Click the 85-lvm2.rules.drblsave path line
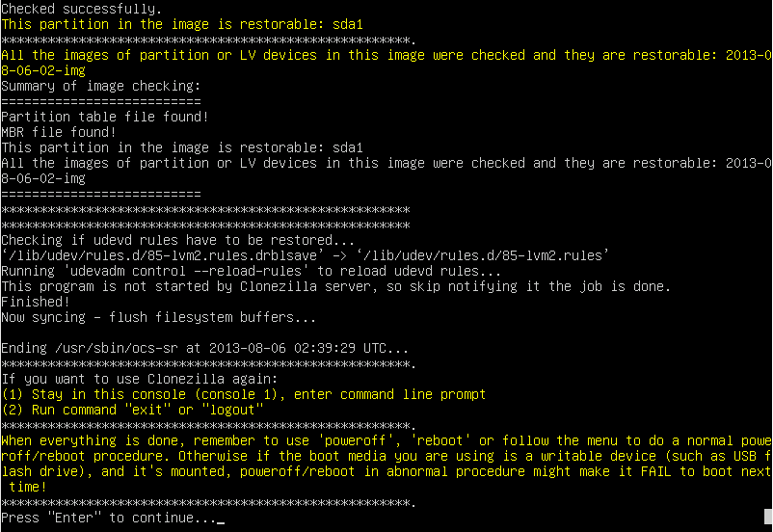 306,255
